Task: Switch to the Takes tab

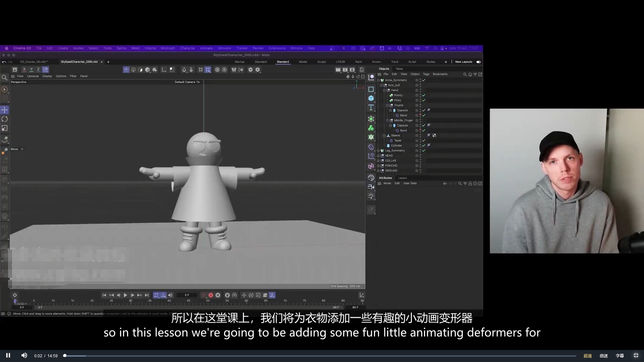Action: [399, 69]
